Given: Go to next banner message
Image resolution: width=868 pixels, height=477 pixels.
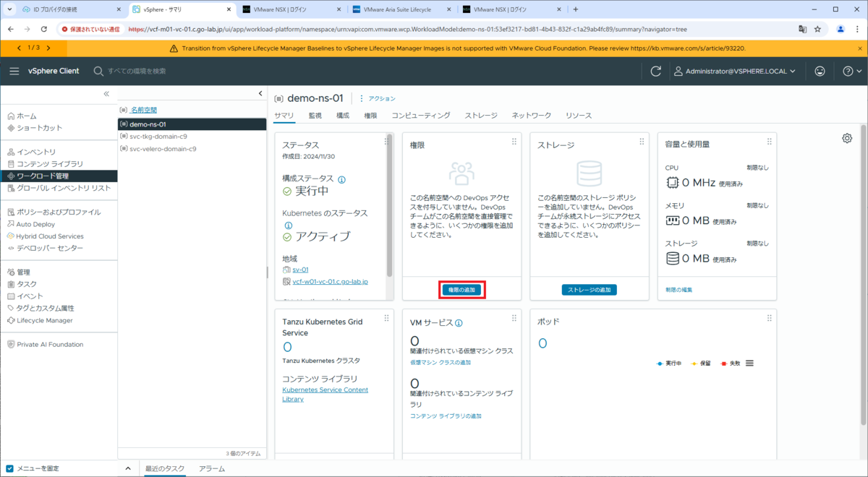Looking at the screenshot, I should coord(48,48).
